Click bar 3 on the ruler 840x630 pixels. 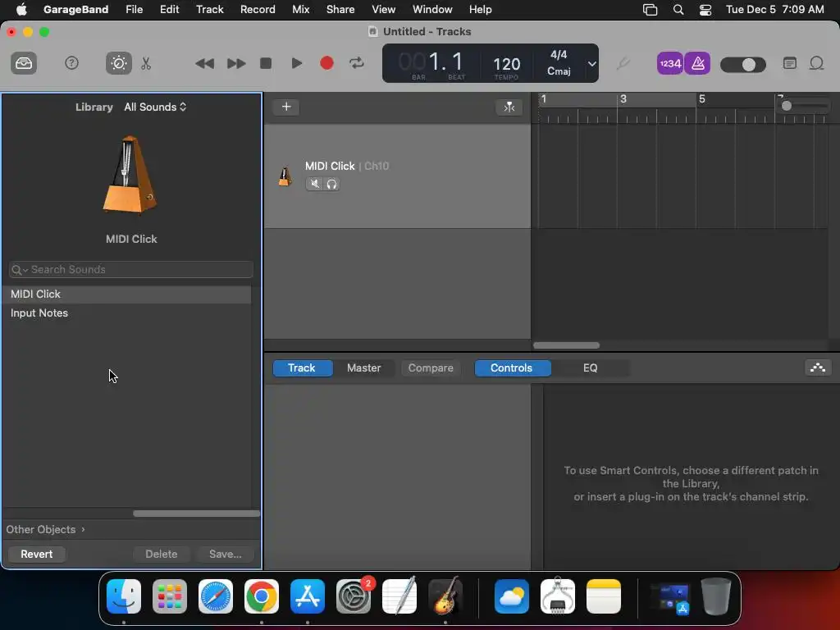[623, 99]
